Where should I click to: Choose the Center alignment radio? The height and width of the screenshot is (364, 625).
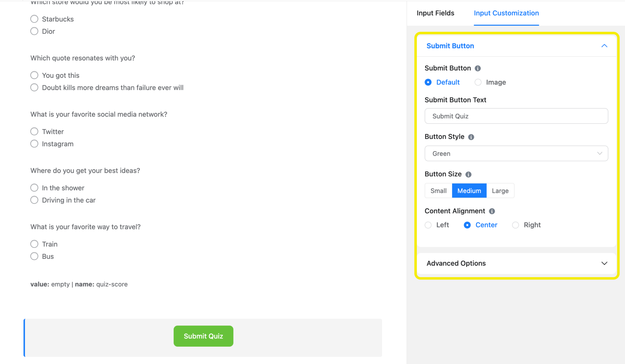click(467, 225)
